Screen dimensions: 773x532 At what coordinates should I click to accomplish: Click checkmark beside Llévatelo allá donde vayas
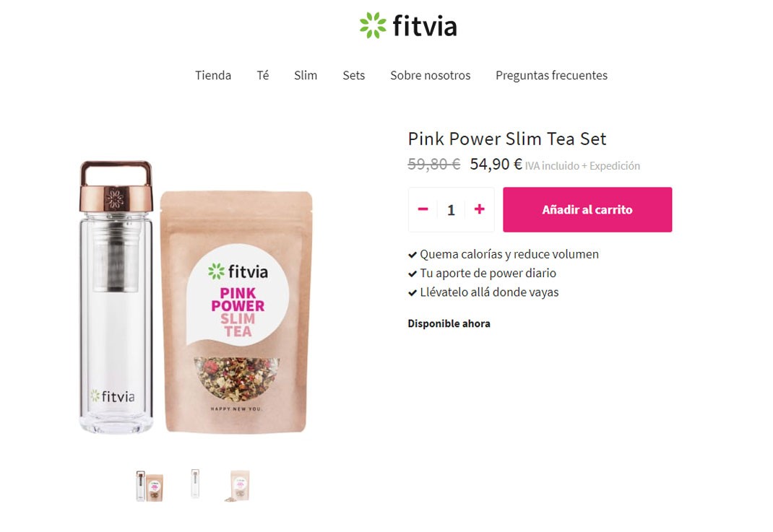[413, 293]
